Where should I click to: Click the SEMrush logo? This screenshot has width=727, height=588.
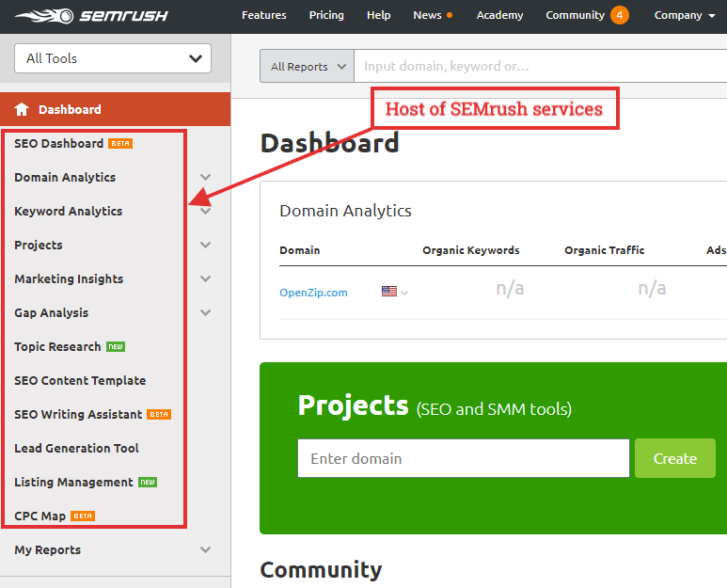pyautogui.click(x=91, y=16)
